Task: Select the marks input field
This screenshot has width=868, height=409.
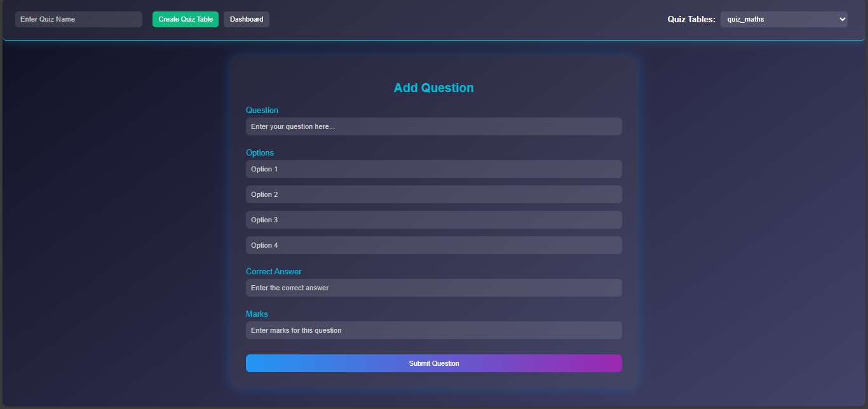Action: coord(434,330)
